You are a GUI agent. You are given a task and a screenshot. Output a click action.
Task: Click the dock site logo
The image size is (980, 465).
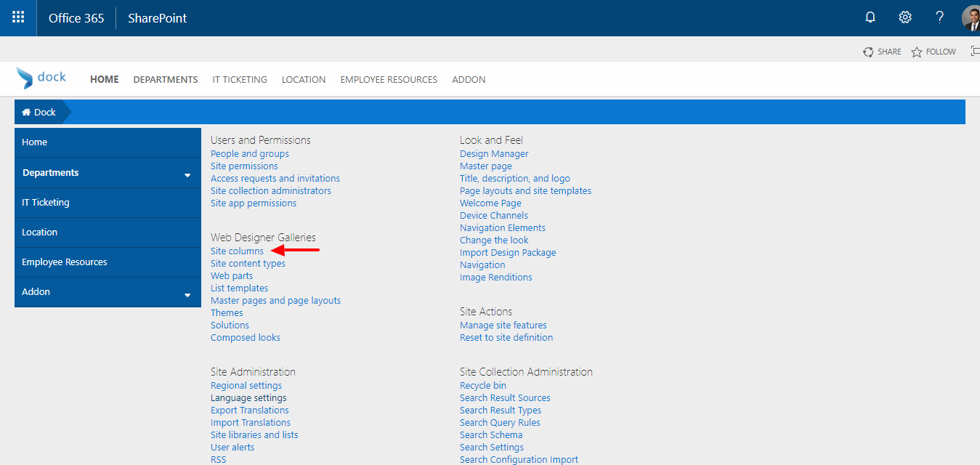pyautogui.click(x=41, y=77)
